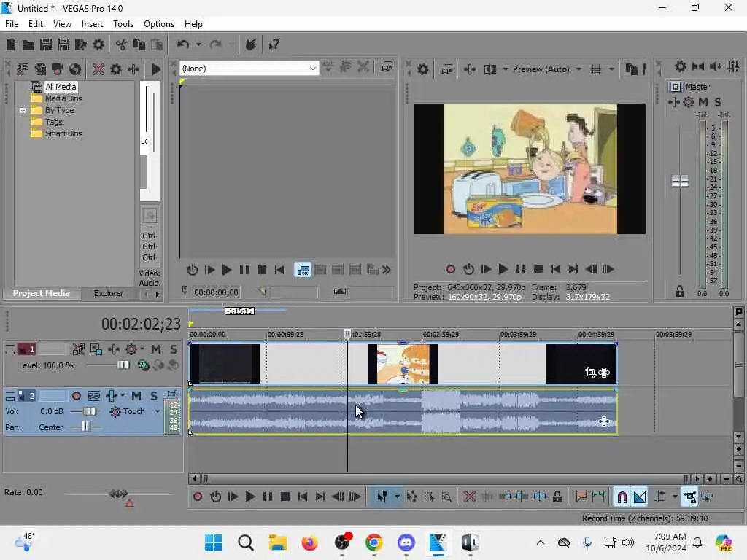This screenshot has width=747, height=560.
Task: Start recording from the timeline transport
Action: coord(198,497)
